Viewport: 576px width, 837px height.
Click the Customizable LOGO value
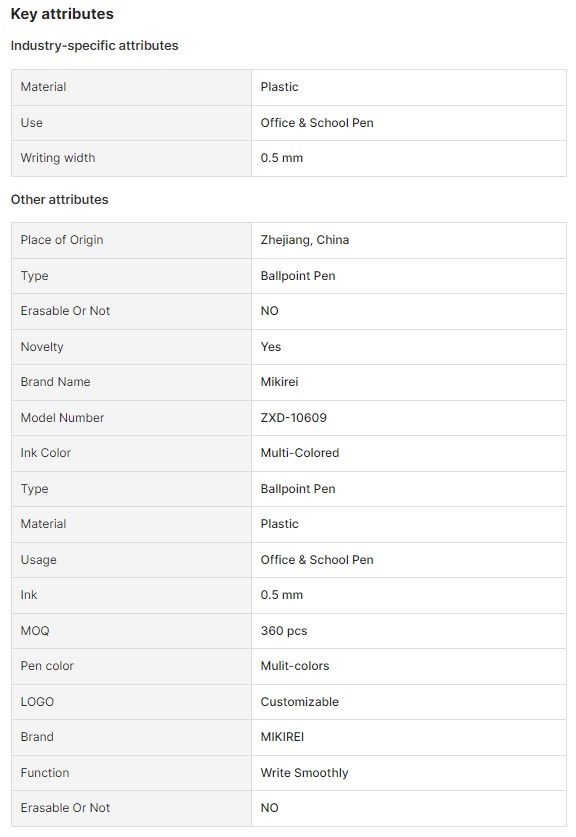click(x=299, y=702)
